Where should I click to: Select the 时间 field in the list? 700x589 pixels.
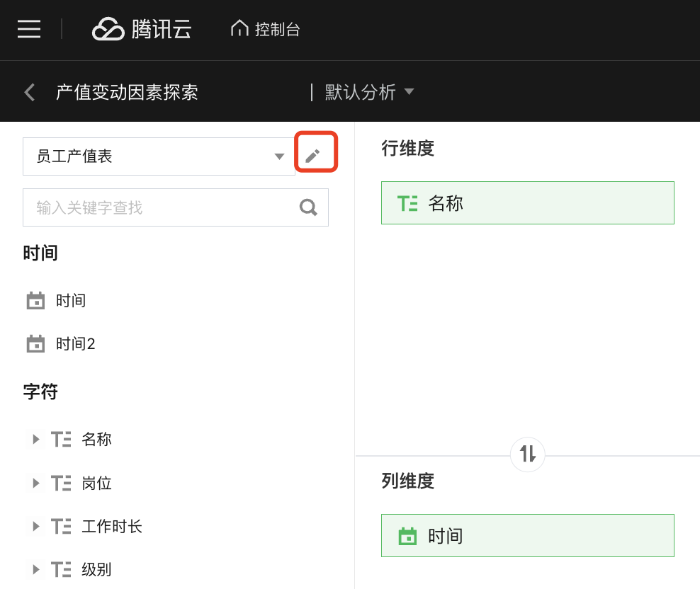71,301
